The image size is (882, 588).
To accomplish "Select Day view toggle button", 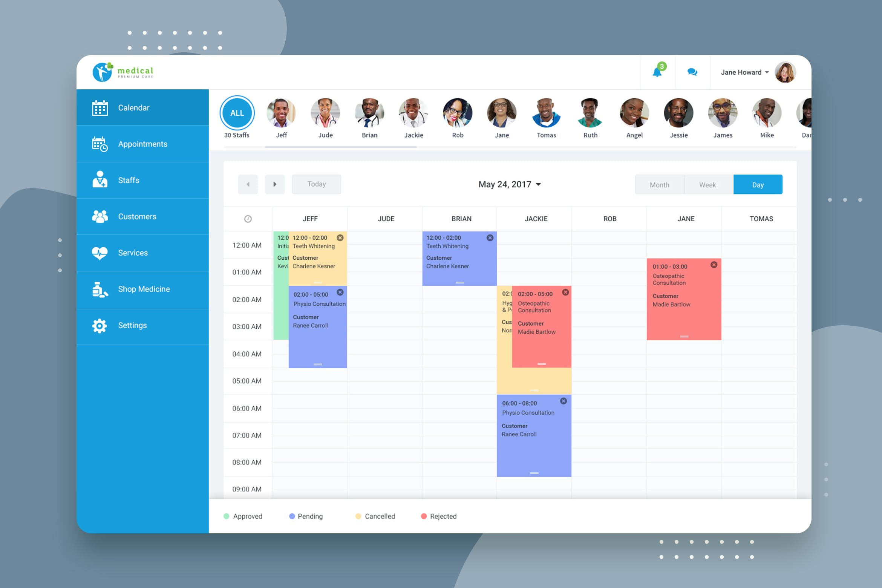I will pyautogui.click(x=757, y=184).
